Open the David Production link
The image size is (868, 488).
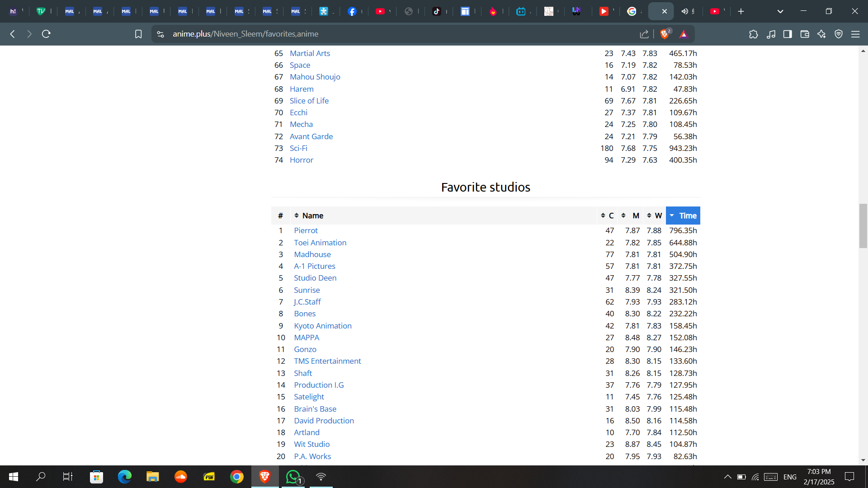tap(324, 421)
